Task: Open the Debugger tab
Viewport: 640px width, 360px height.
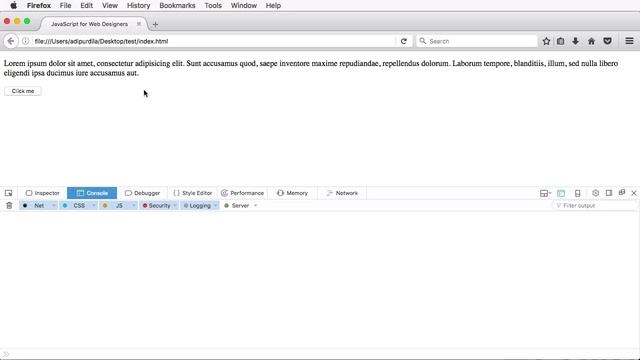Action: (142, 193)
